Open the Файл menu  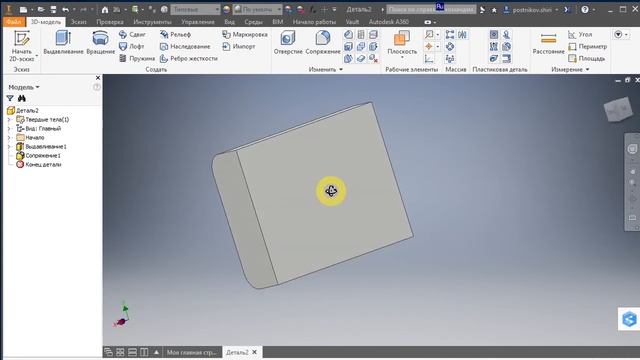pyautogui.click(x=13, y=22)
